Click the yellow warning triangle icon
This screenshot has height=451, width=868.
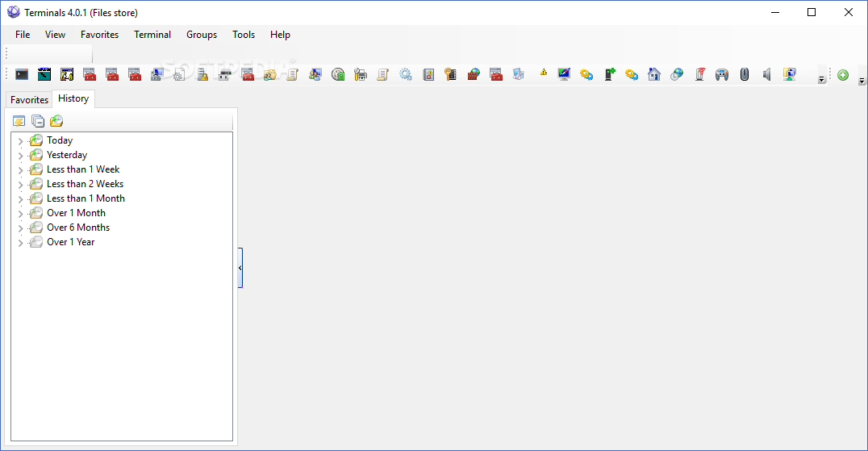pyautogui.click(x=544, y=72)
